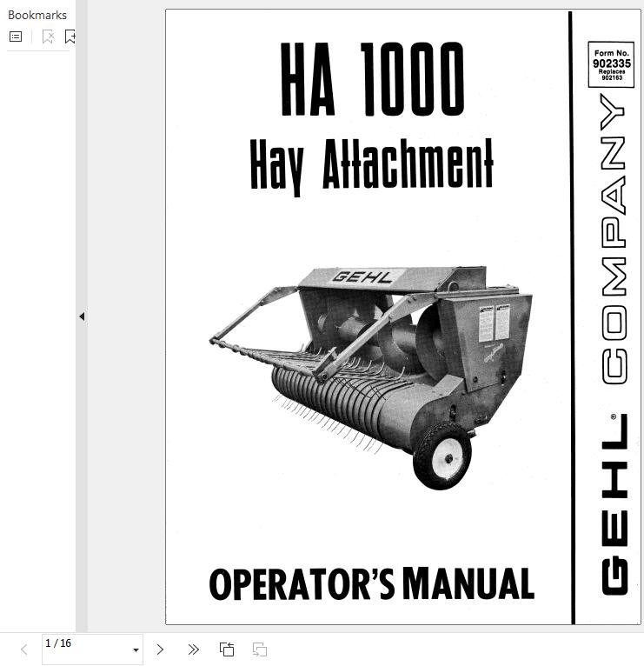Add a new bookmark with plus icon
Image resolution: width=644 pixels, height=666 pixels.
(x=70, y=37)
